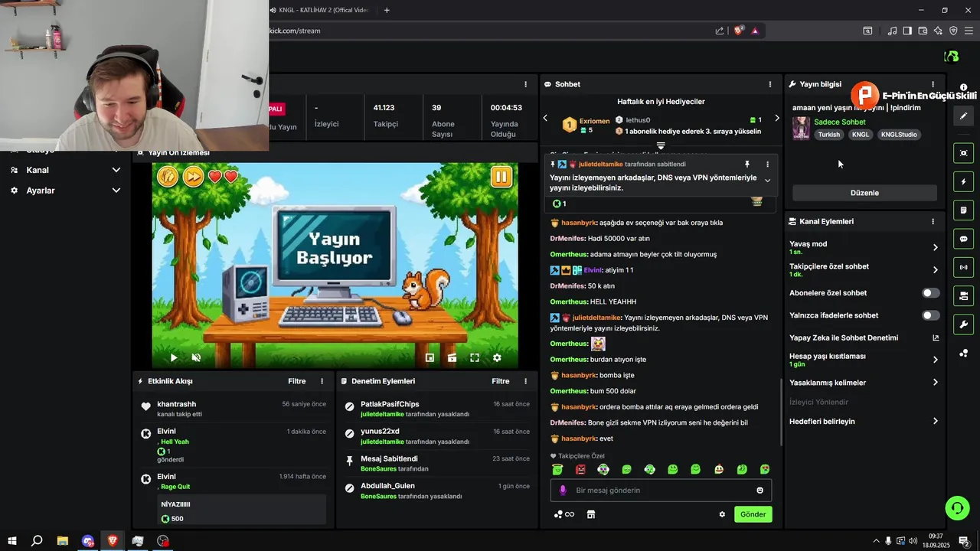Open emoji picker in message box
980x551 pixels.
pos(760,491)
